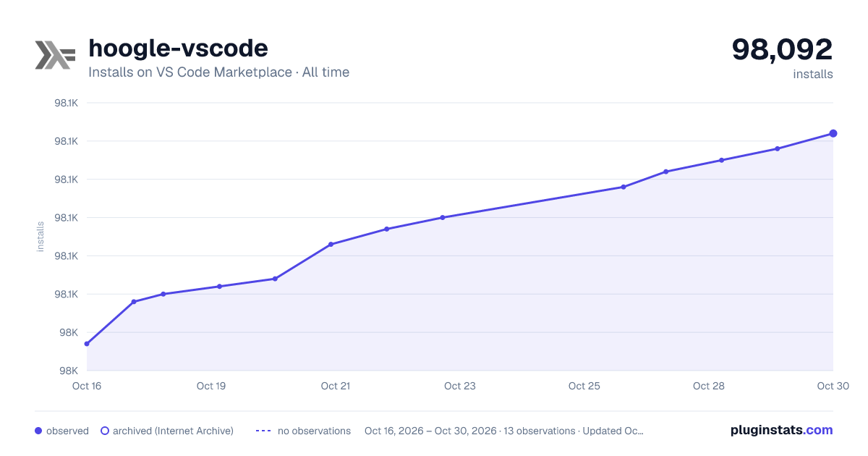Click the hoogle-vscode title
Image resolution: width=868 pixels, height=456 pixels.
(x=178, y=48)
